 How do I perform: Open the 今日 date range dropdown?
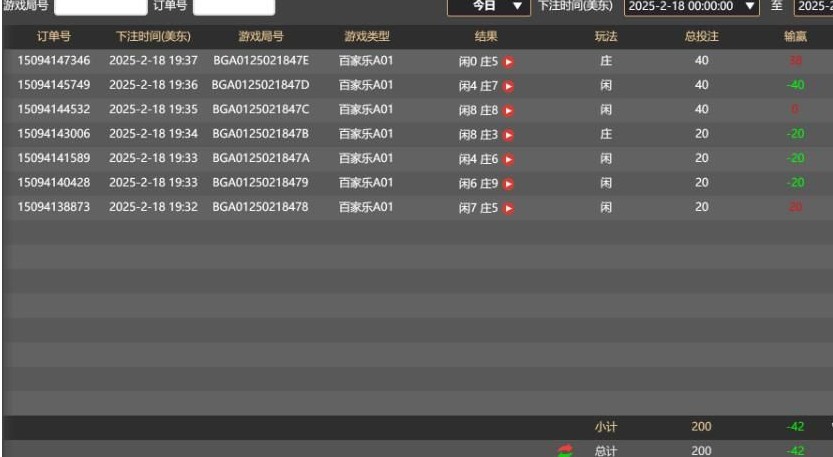pyautogui.click(x=489, y=6)
